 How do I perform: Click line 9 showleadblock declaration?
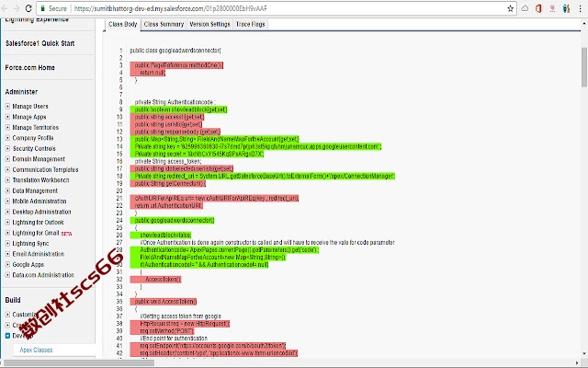pos(181,109)
